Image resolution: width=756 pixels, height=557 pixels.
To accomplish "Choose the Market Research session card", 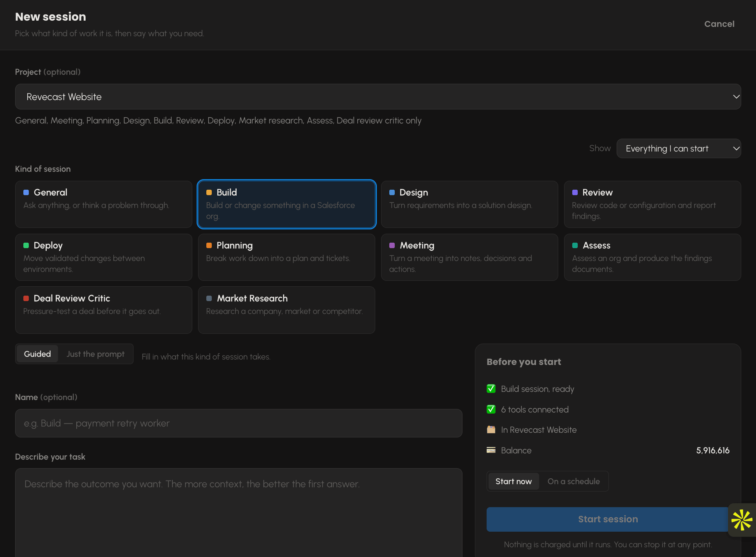I will pyautogui.click(x=287, y=310).
